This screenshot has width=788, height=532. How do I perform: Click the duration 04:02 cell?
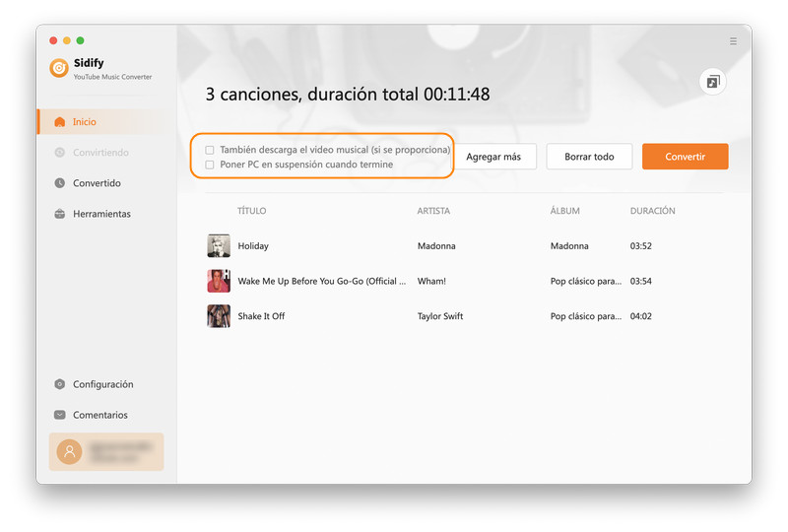(x=641, y=316)
